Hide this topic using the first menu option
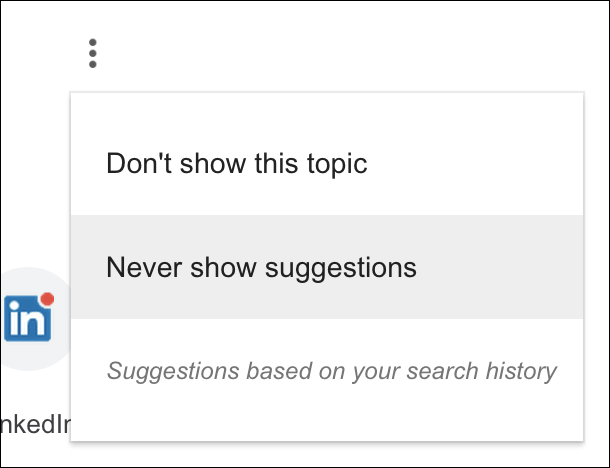Viewport: 610px width, 468px height. tap(327, 163)
